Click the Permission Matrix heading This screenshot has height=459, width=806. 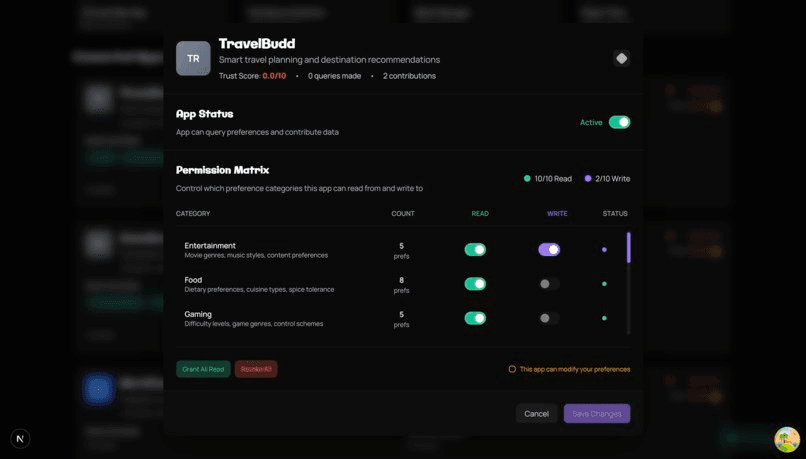click(x=223, y=170)
